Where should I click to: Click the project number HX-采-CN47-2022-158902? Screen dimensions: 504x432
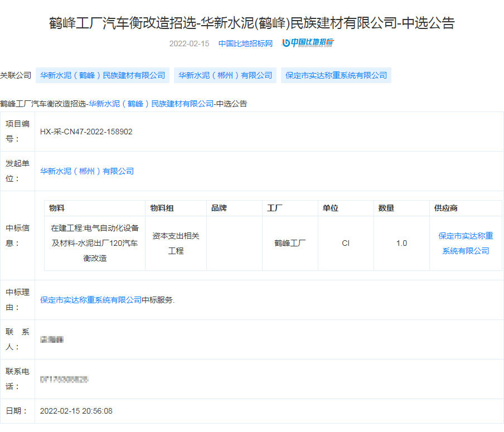click(x=86, y=132)
